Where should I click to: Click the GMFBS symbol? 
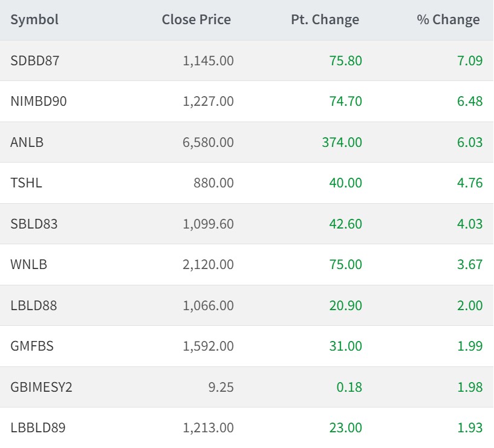coord(32,346)
